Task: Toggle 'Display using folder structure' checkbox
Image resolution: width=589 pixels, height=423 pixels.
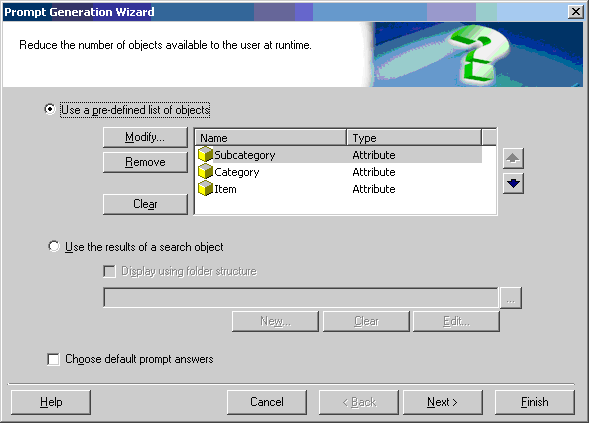Action: coord(109,271)
